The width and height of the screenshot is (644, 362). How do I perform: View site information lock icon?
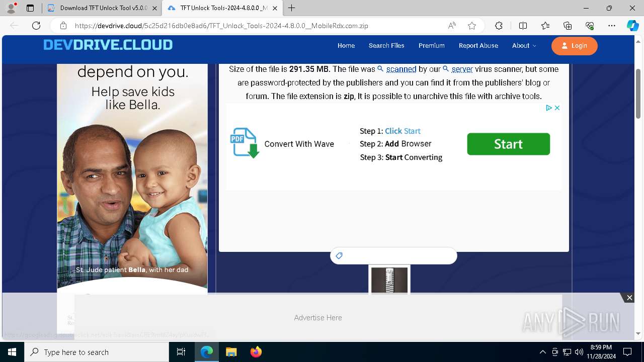(x=63, y=26)
